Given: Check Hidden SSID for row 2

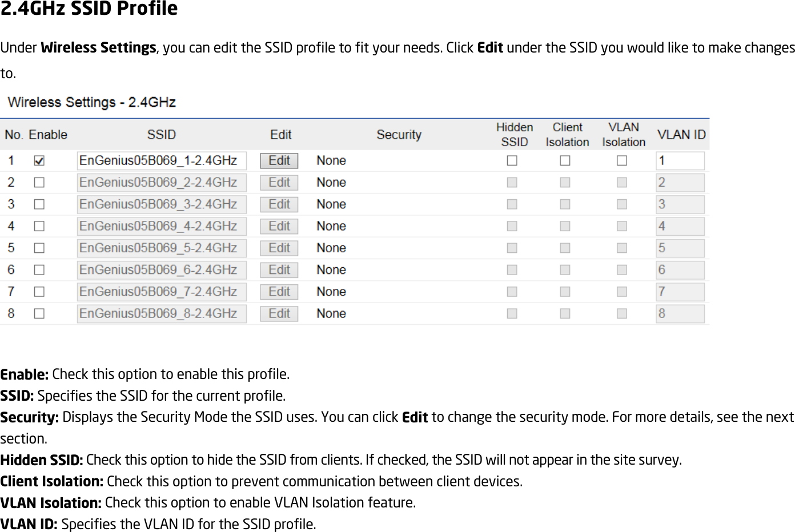Looking at the screenshot, I should click(512, 183).
